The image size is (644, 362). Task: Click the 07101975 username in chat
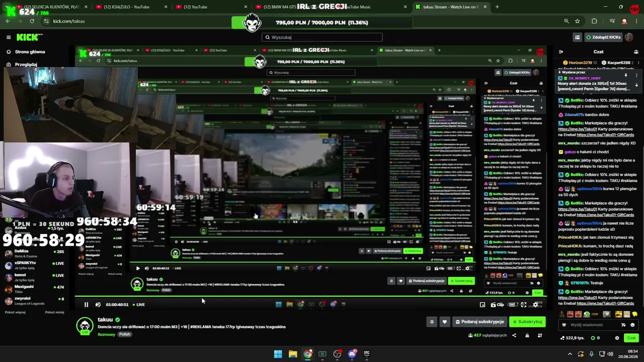[577, 283]
